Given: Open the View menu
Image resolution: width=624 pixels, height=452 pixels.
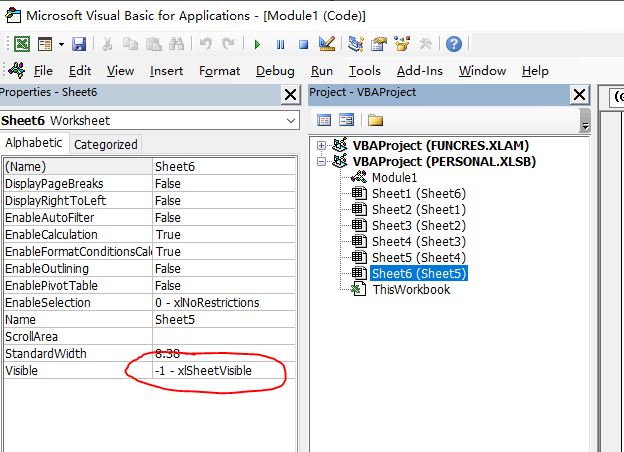Looking at the screenshot, I should click(x=120, y=71).
